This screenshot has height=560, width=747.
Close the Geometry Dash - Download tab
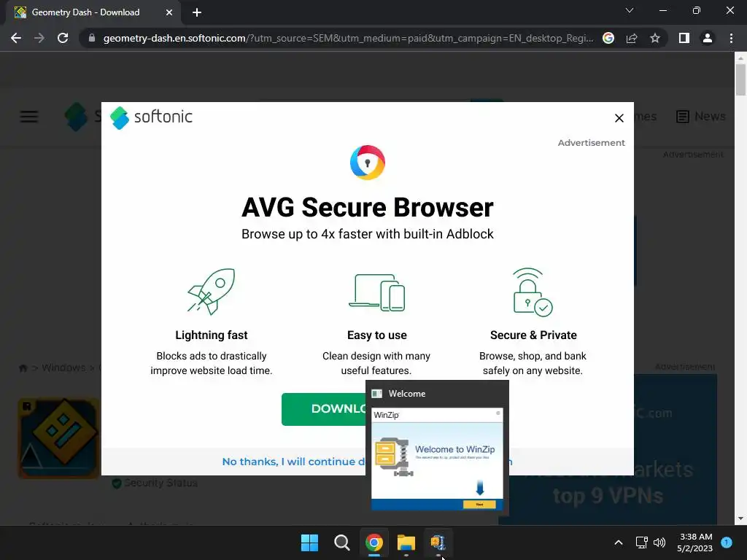(x=169, y=12)
